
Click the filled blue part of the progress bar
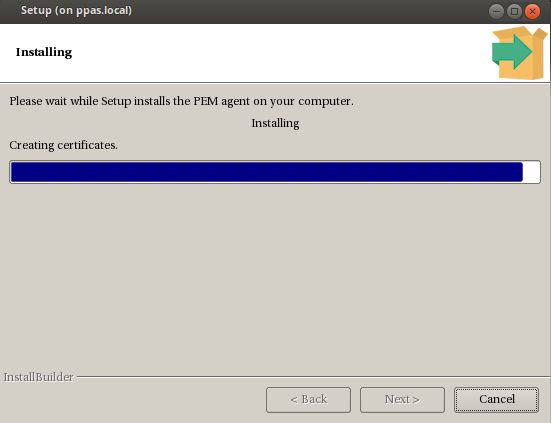(x=267, y=172)
